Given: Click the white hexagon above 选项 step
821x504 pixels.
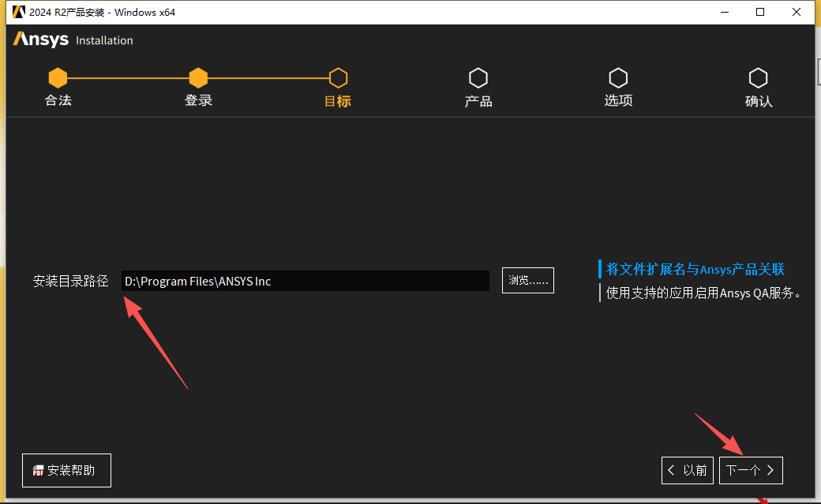Looking at the screenshot, I should 618,77.
